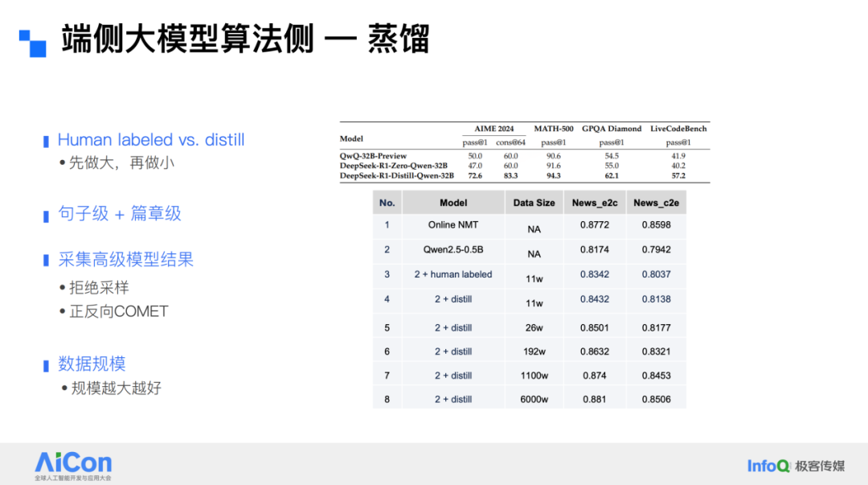Click the MATH-500 column header
The height and width of the screenshot is (485, 868).
tap(554, 129)
